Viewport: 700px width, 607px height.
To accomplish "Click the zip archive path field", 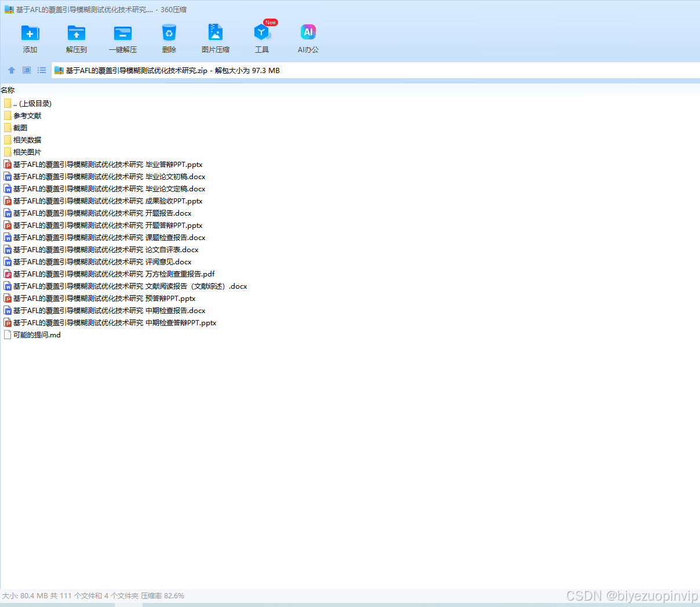I will pyautogui.click(x=375, y=71).
